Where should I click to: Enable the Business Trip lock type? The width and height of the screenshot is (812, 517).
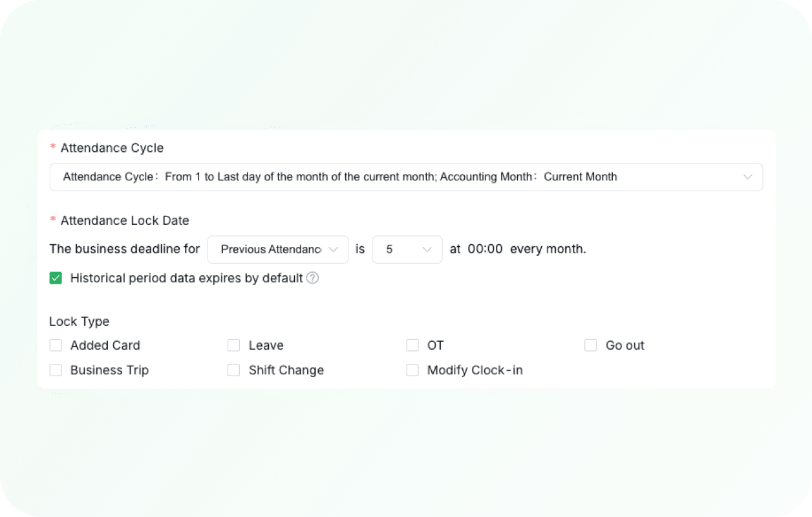coord(56,370)
